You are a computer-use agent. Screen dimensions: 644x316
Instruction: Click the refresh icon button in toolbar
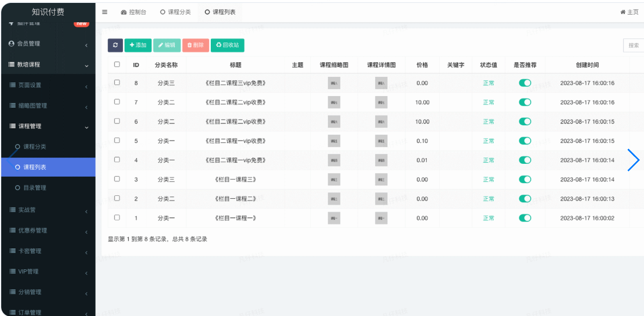(115, 45)
